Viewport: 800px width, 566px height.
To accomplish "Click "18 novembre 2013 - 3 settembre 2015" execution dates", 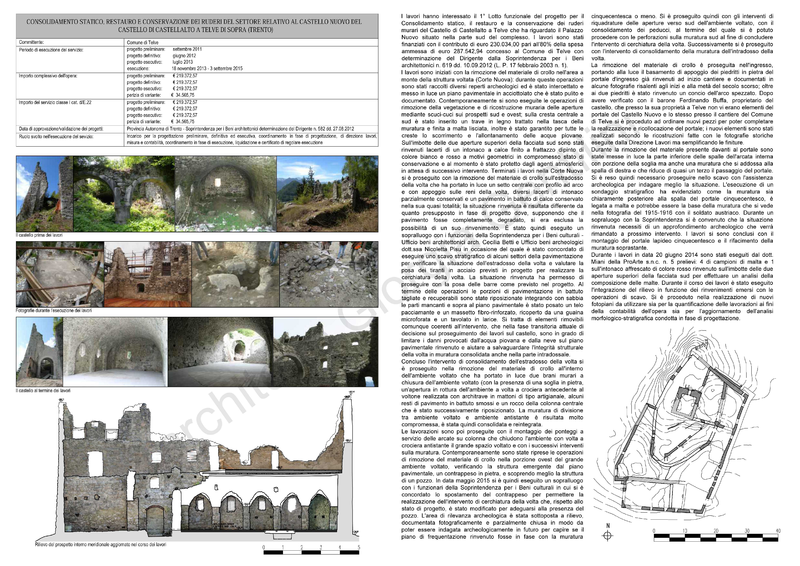I will coord(207,68).
